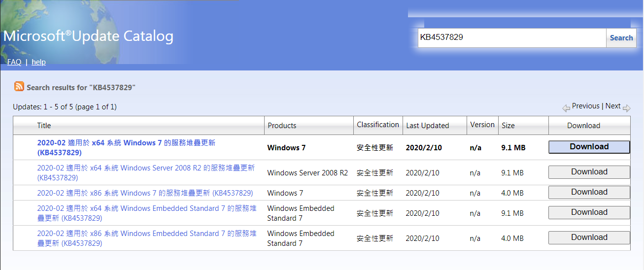Open x86 Windows 7 update title link
This screenshot has width=644, height=270.
click(x=145, y=193)
